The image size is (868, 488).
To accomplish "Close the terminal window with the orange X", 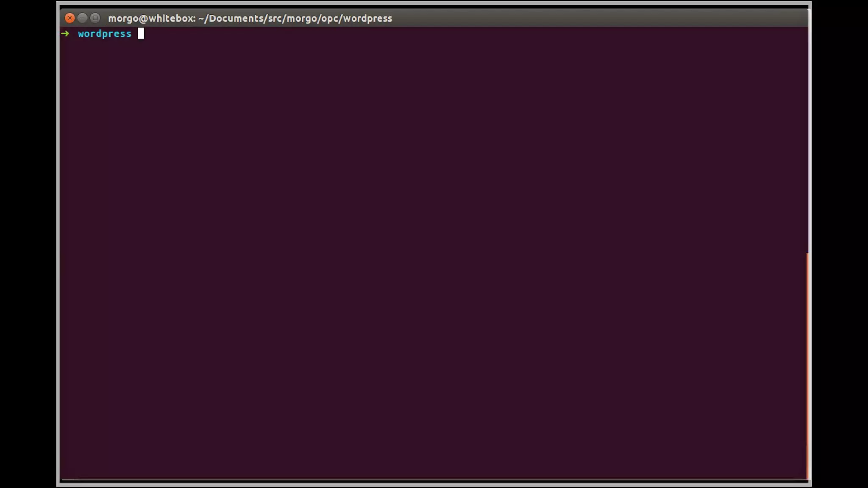I will pyautogui.click(x=70, y=18).
